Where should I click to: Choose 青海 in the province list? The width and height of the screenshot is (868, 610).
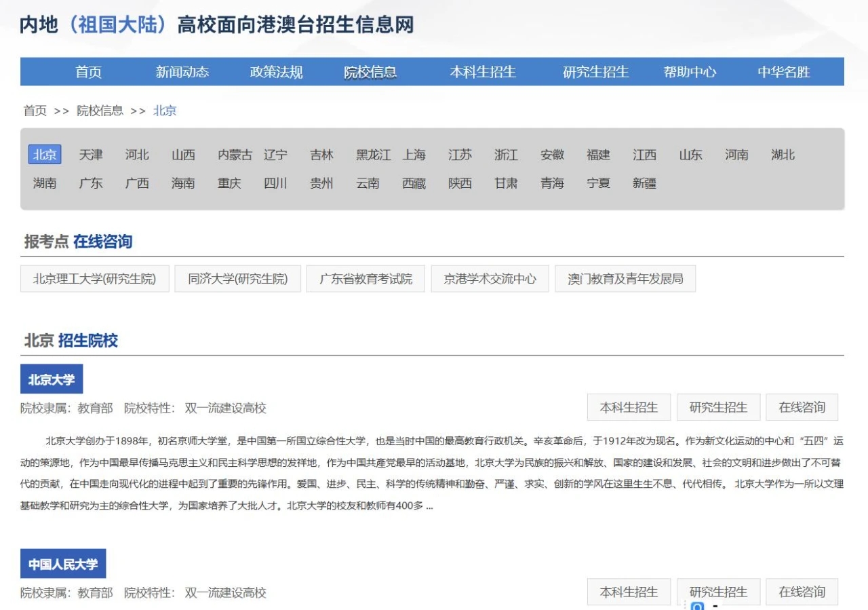click(552, 183)
